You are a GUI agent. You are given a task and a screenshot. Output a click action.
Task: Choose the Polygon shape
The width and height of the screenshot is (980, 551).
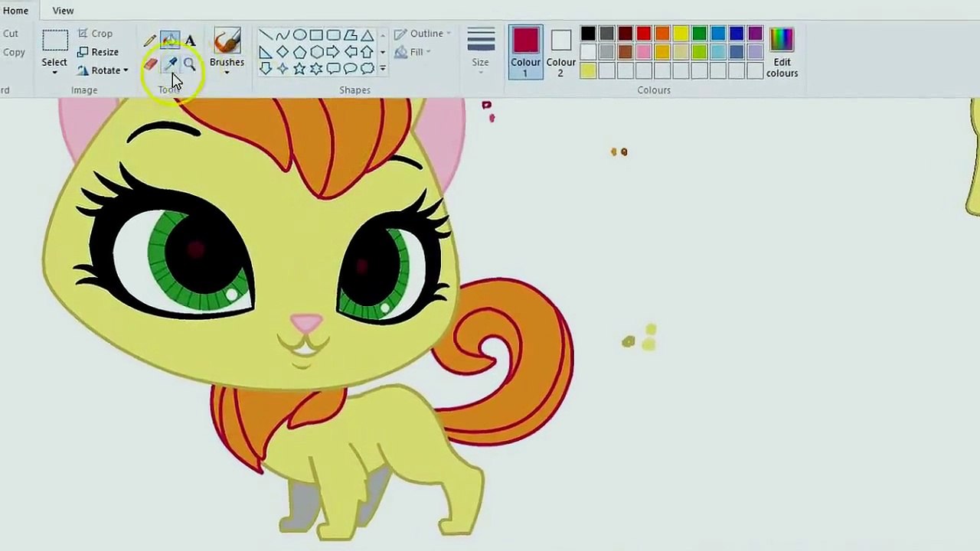click(350, 35)
